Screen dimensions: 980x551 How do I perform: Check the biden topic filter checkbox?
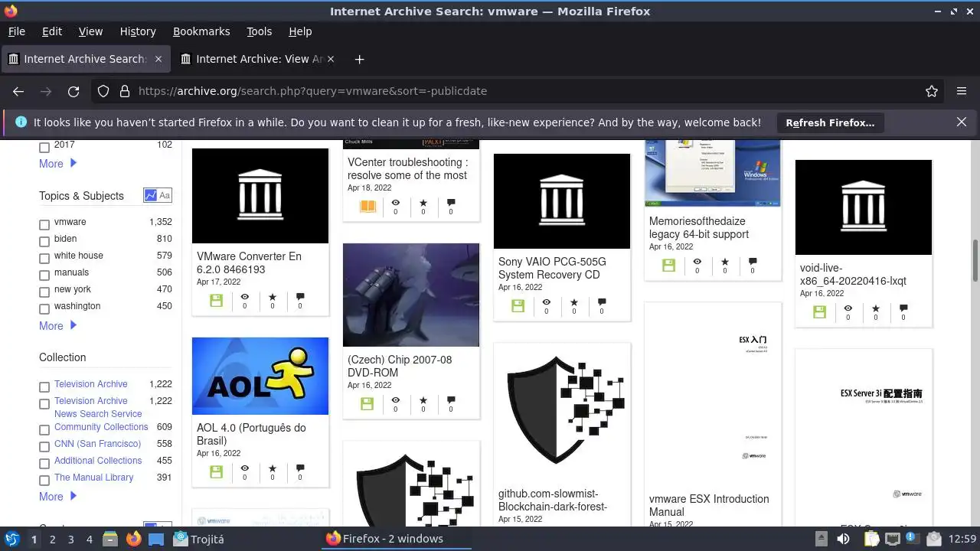click(44, 242)
